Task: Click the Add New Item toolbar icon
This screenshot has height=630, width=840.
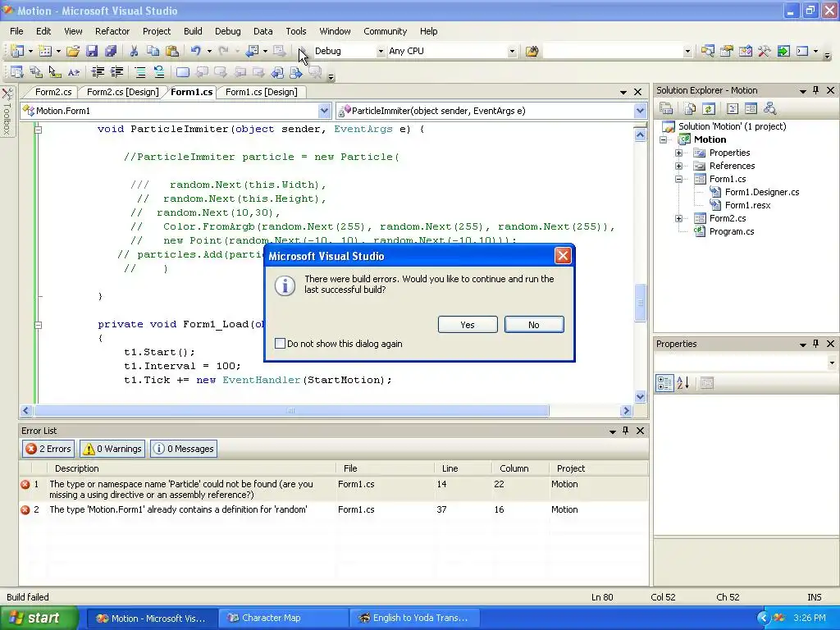Action: pos(45,51)
